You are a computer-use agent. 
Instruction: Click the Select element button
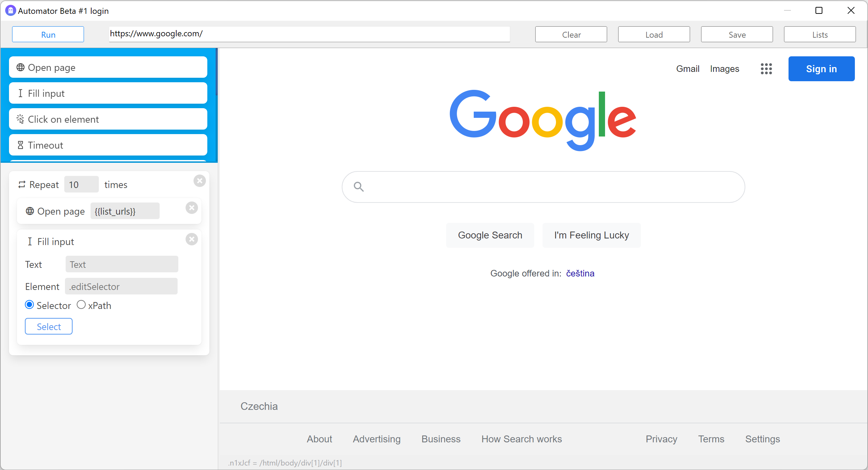coord(49,327)
